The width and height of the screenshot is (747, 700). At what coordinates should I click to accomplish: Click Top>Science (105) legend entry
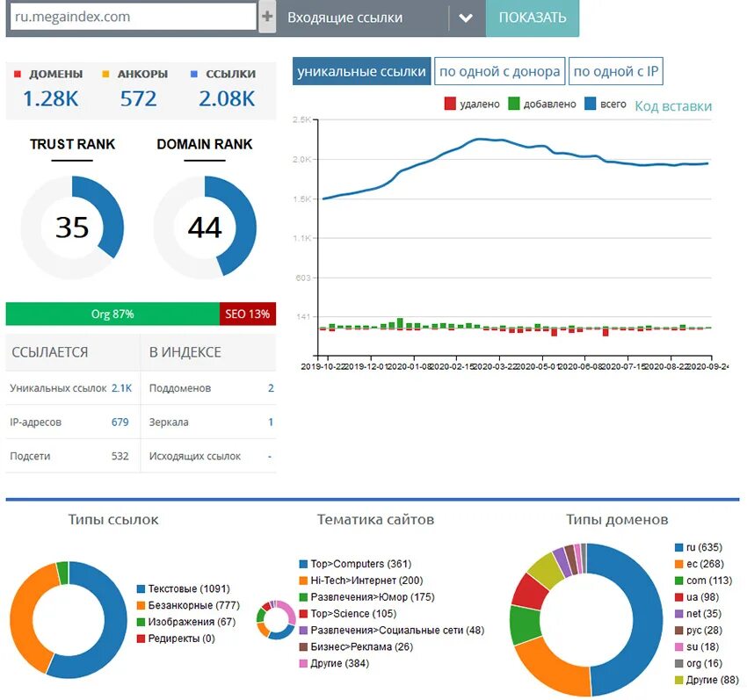(x=347, y=614)
